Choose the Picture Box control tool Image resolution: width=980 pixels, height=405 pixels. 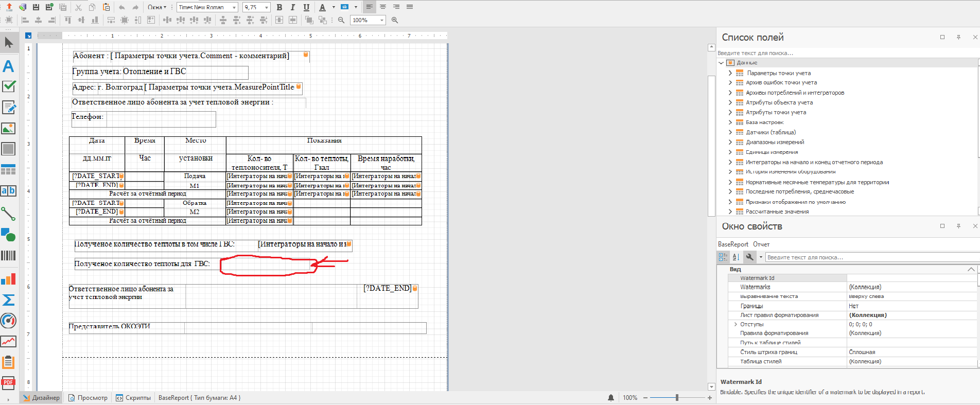click(8, 129)
